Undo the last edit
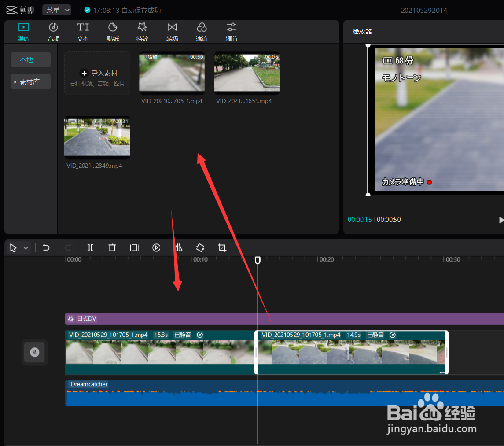This screenshot has width=504, height=446. click(46, 247)
